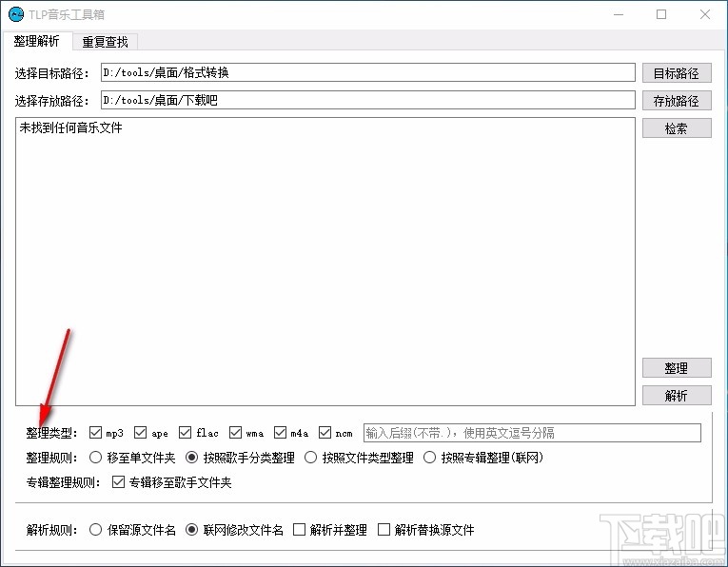Click the TLP音乐工具箱 app icon in title bar
This screenshot has height=567, width=728.
click(16, 14)
